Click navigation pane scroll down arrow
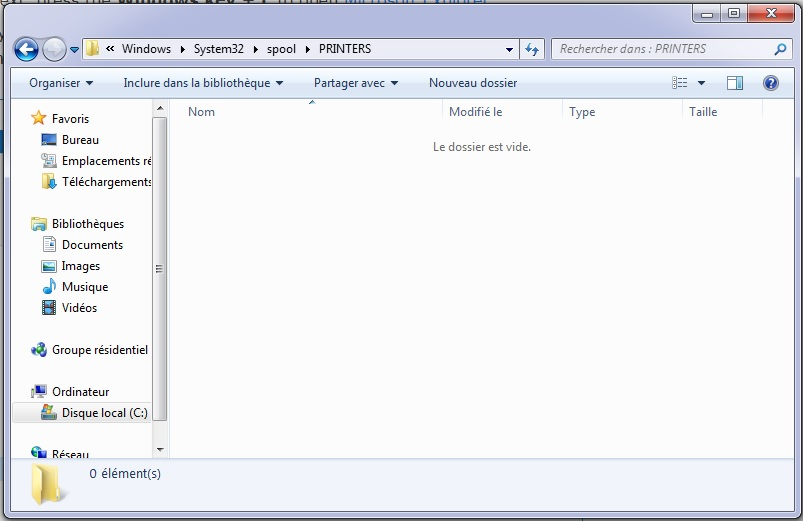Image resolution: width=803 pixels, height=521 pixels. 160,450
